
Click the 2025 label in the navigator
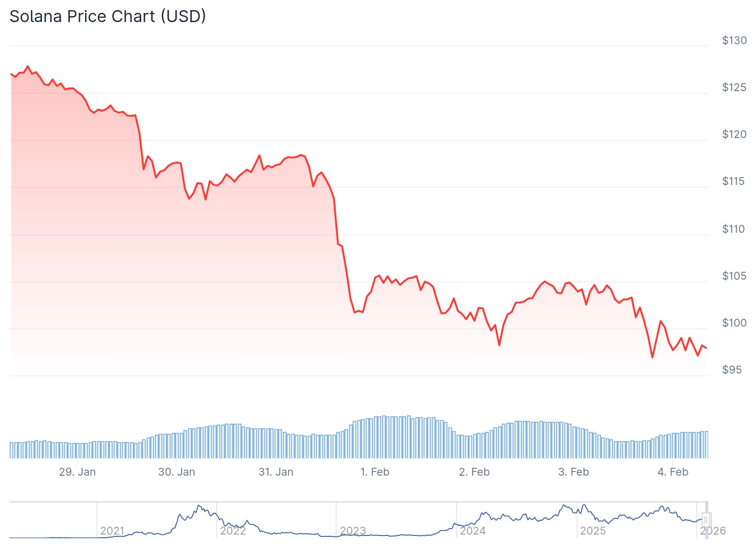(x=593, y=531)
